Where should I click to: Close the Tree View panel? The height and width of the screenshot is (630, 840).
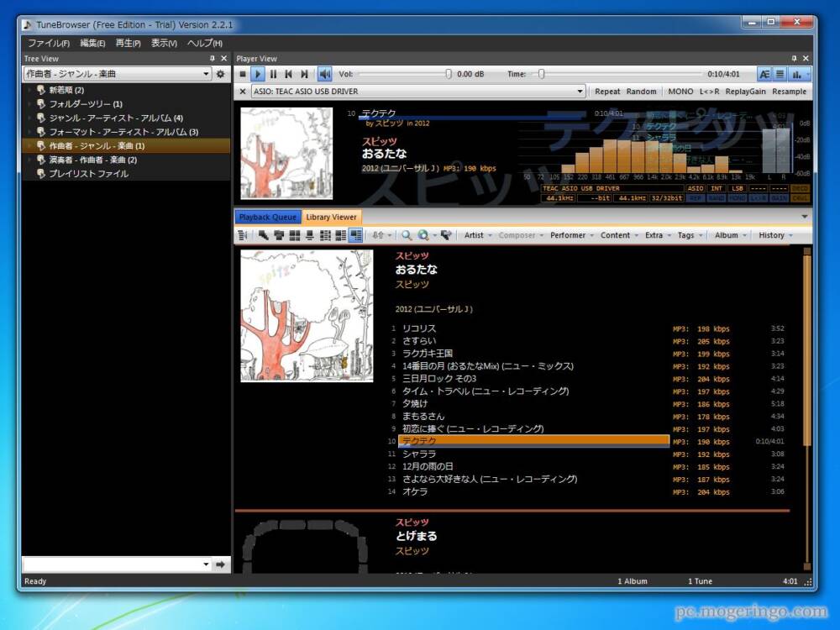(x=224, y=59)
